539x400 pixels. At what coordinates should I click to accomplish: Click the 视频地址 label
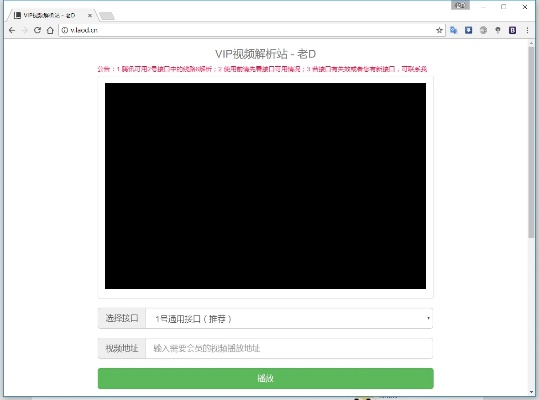point(122,348)
